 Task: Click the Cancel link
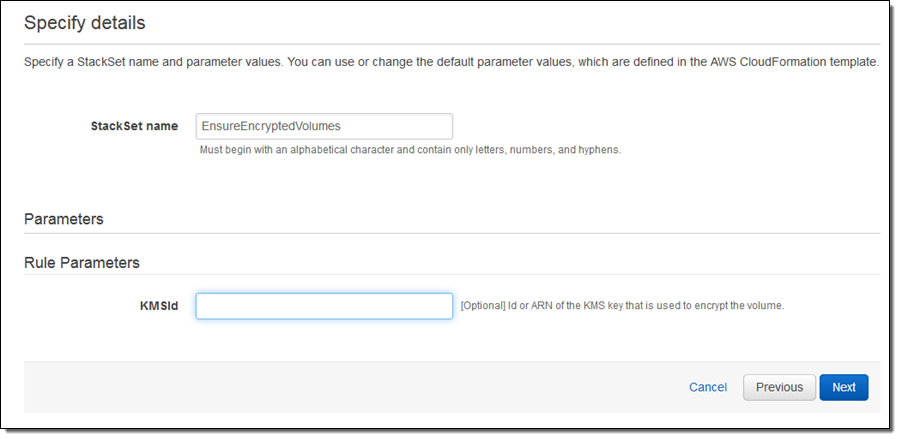coord(708,387)
